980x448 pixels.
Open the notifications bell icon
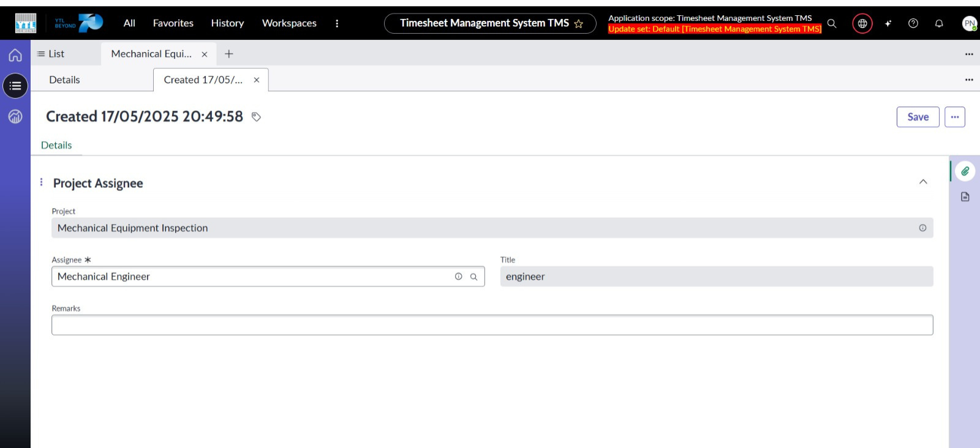coord(939,23)
